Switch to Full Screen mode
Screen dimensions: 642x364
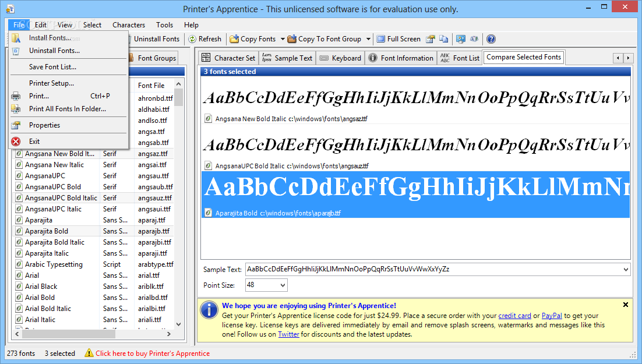(398, 39)
